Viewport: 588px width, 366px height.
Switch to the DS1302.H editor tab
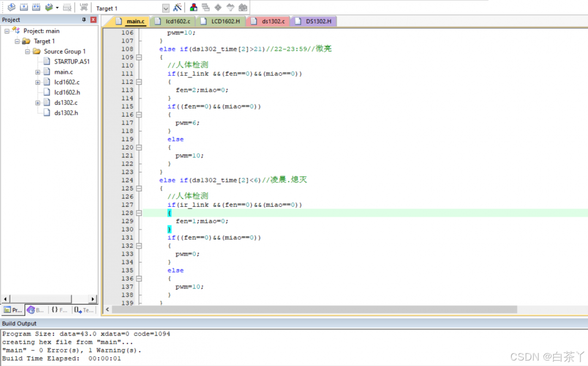click(x=317, y=21)
